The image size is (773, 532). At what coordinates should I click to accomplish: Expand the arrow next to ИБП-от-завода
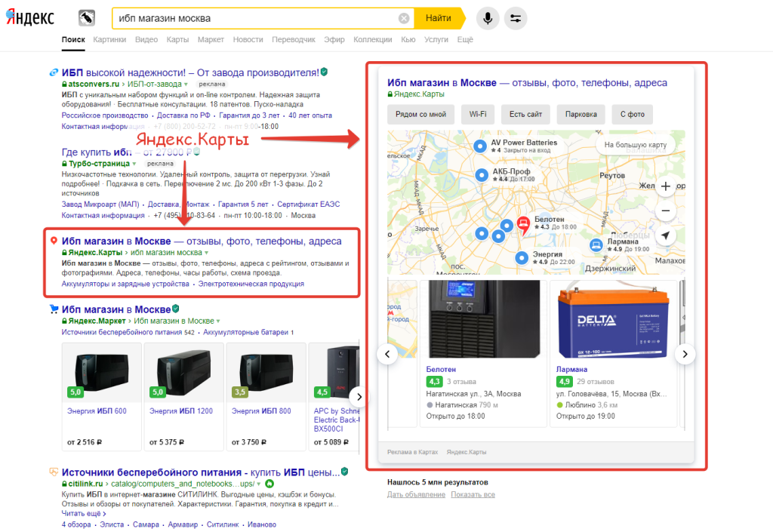coord(186,85)
